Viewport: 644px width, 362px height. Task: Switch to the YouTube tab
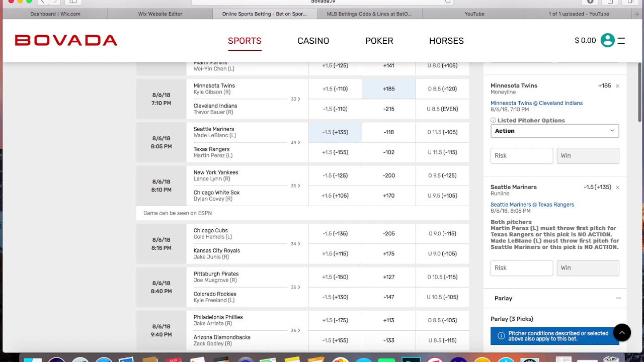(474, 14)
